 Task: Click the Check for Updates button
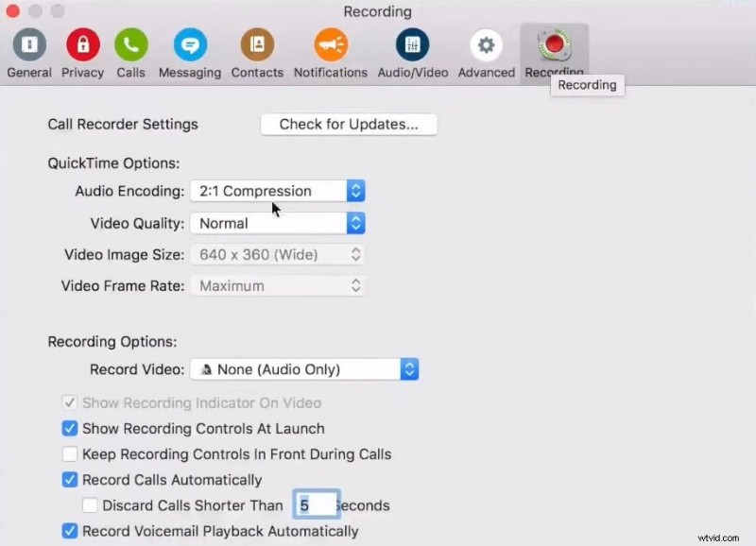pyautogui.click(x=348, y=124)
